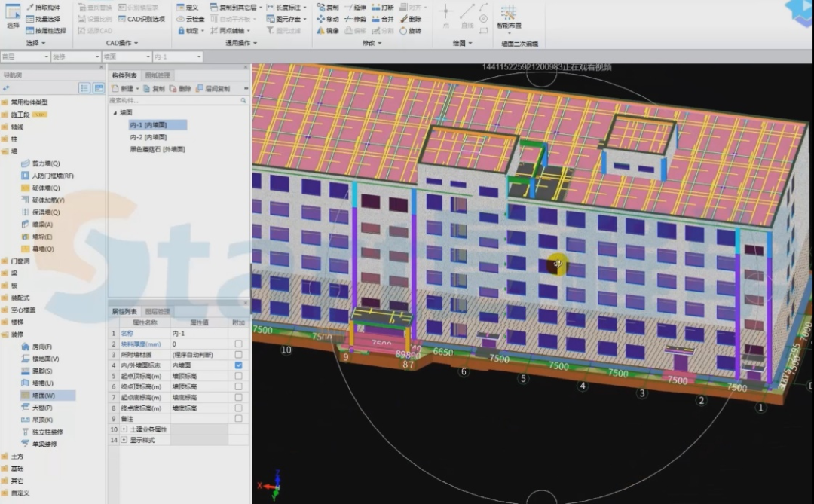Select 黑色蘑菇石 [外墙面] component

click(158, 149)
